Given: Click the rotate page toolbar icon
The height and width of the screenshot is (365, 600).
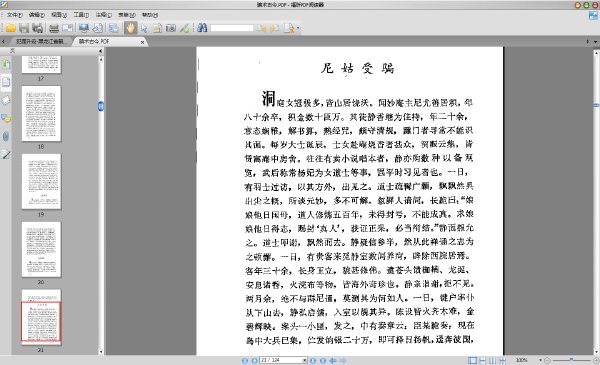Looking at the screenshot, I should 98,28.
